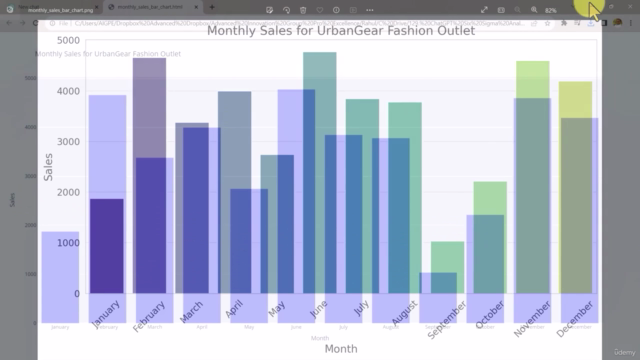Delete the image using the trash icon
Viewport: 640px width, 360px height.
click(303, 10)
